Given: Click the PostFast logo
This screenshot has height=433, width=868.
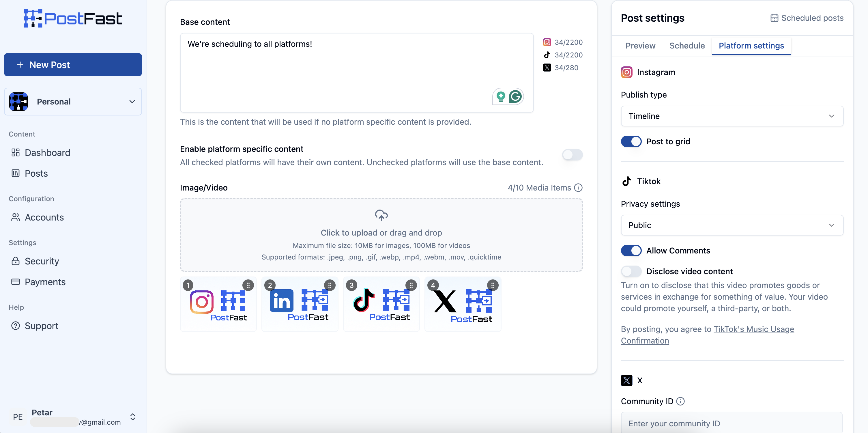Looking at the screenshot, I should (x=73, y=18).
